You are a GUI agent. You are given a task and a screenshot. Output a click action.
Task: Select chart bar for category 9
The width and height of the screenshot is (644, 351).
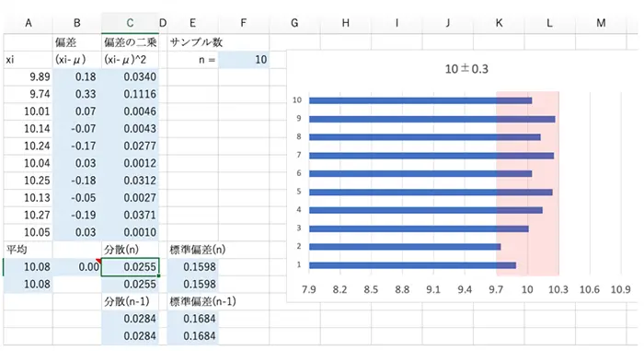click(x=432, y=119)
